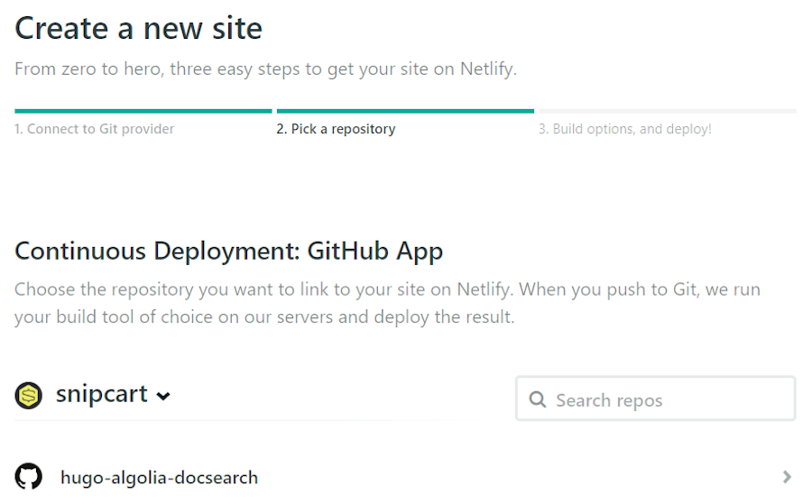The width and height of the screenshot is (812, 504).
Task: Click the GitHub icon beside hugo-algolia-docsearch
Action: tap(29, 477)
